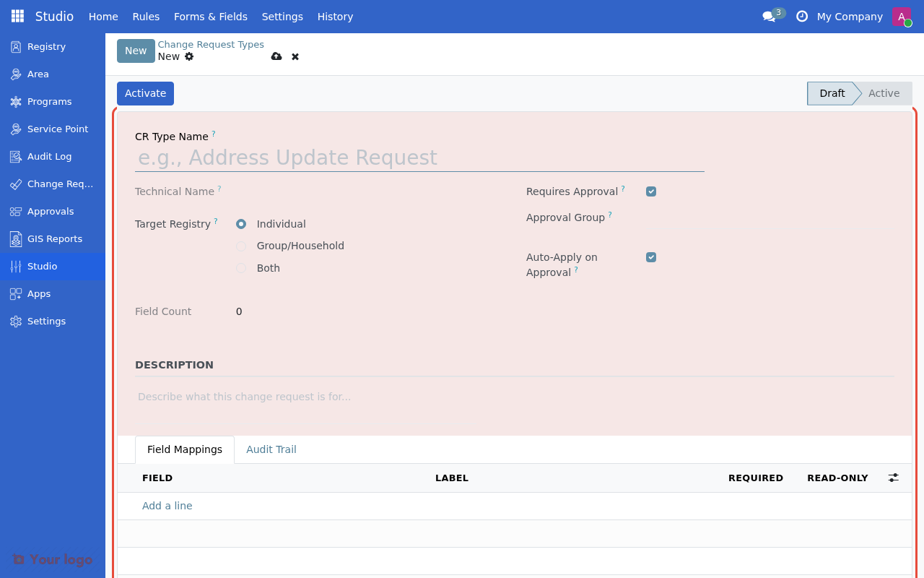924x578 pixels.
Task: Open the activities clock icon in the top bar
Action: [801, 16]
